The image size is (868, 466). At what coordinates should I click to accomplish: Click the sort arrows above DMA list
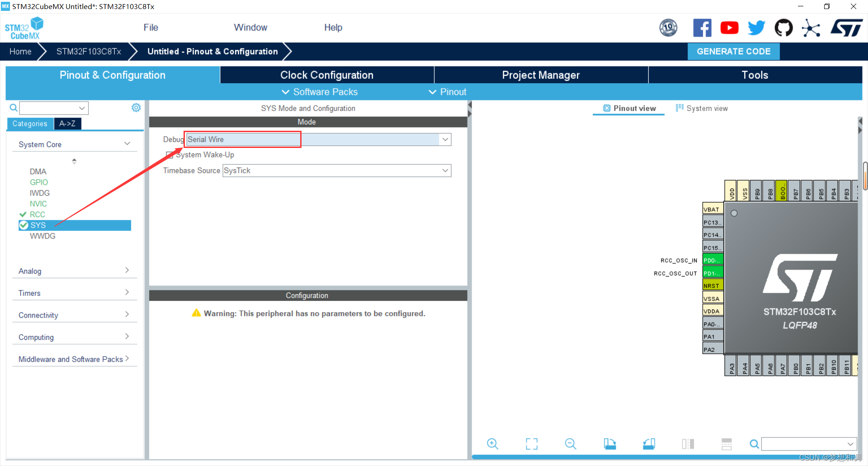click(x=74, y=161)
